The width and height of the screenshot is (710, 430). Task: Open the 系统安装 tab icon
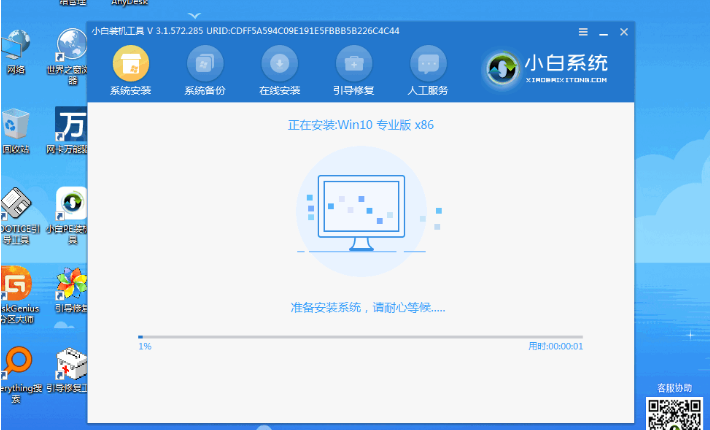pos(130,64)
